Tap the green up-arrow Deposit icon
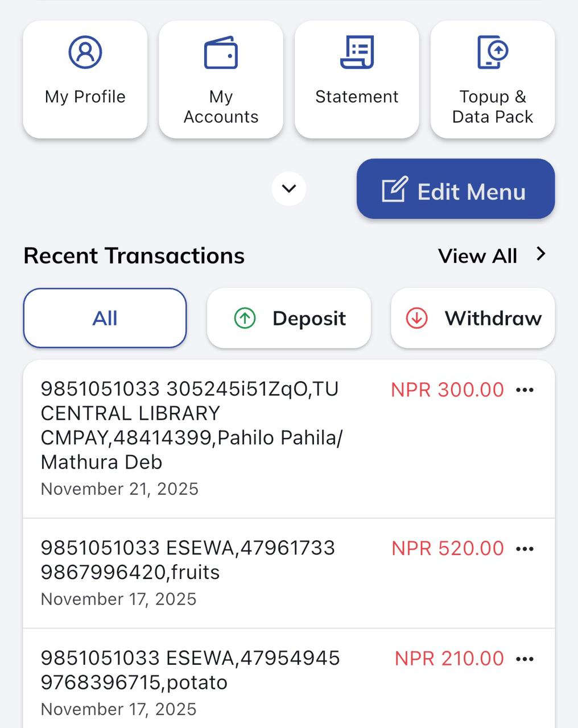This screenshot has width=578, height=728. coord(245,318)
